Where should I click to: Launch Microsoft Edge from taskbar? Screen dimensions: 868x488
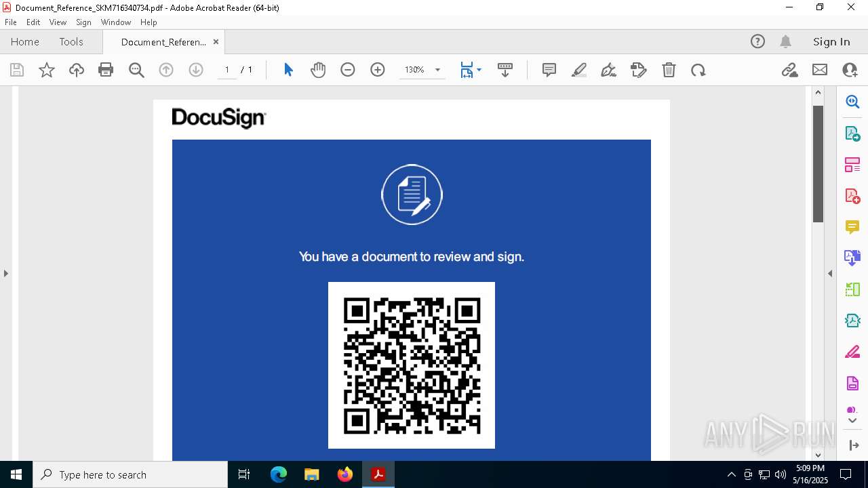pos(279,474)
